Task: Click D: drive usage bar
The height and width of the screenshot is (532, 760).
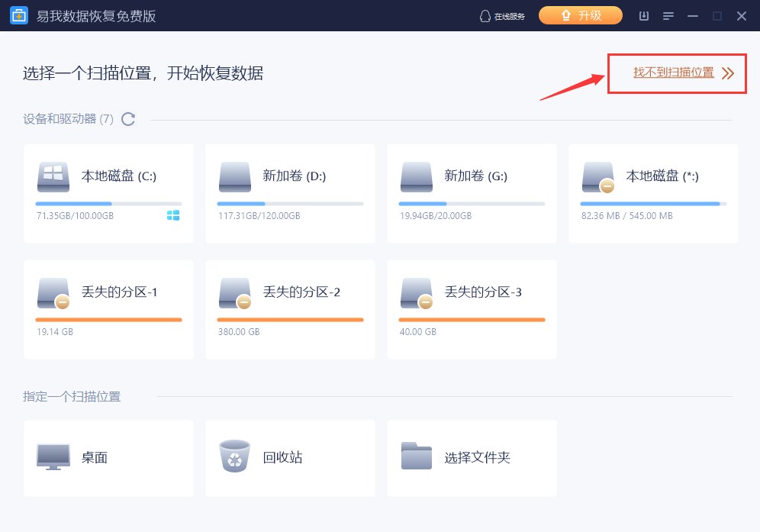Action: (290, 204)
